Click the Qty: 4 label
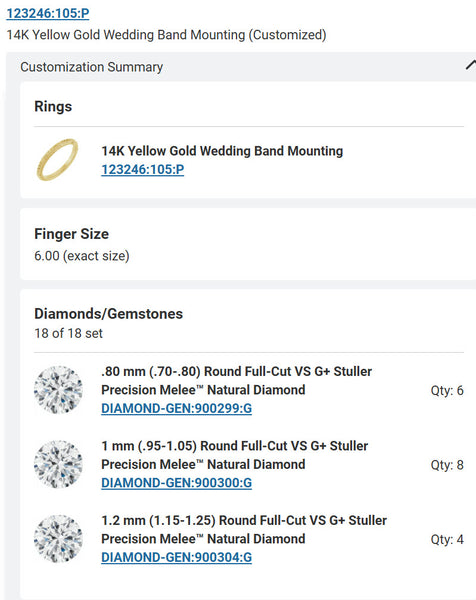 (447, 540)
